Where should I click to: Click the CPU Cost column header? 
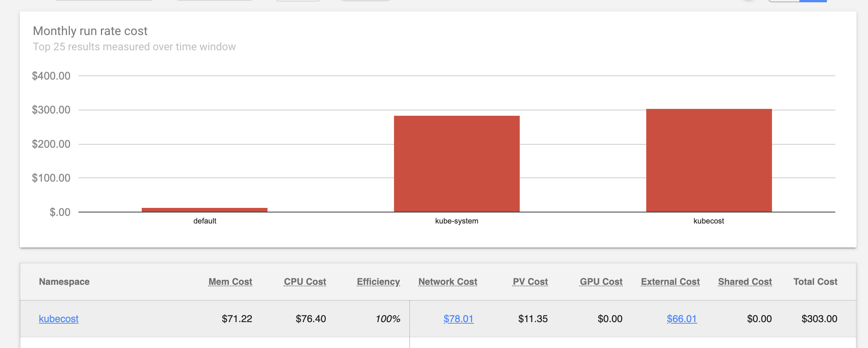pos(305,282)
